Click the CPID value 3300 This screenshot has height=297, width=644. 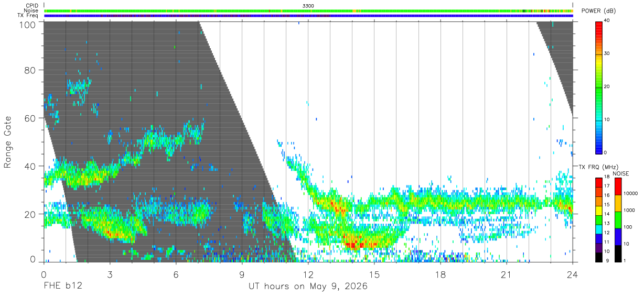point(308,5)
